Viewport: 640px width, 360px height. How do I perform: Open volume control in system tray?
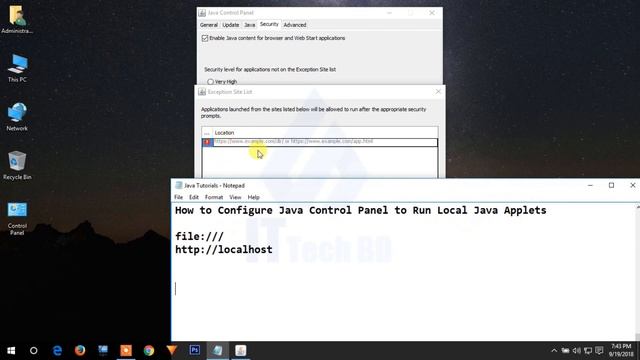point(577,351)
